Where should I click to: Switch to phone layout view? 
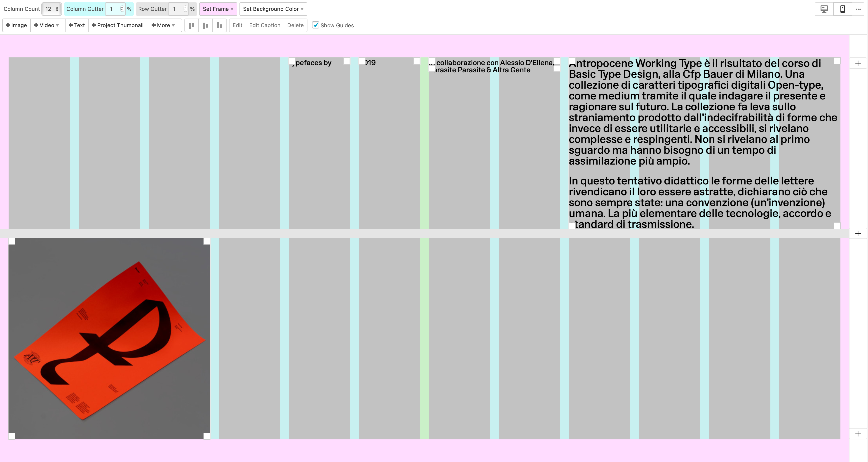(842, 9)
